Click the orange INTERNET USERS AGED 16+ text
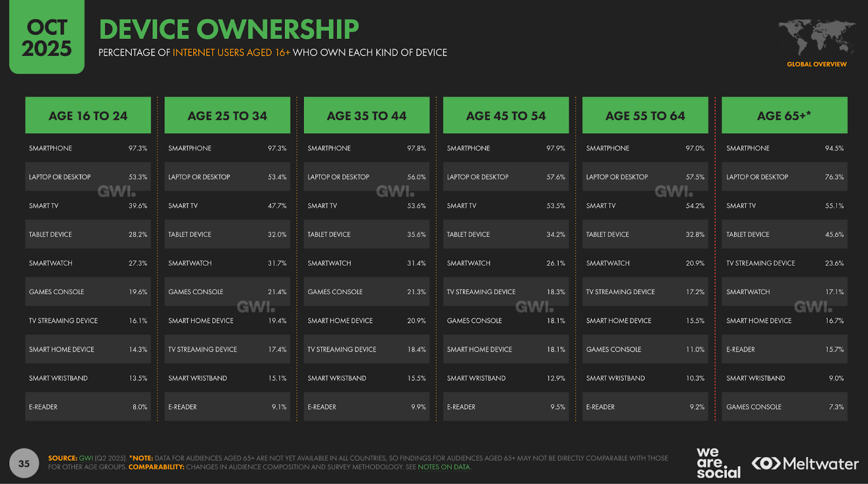 coord(231,53)
